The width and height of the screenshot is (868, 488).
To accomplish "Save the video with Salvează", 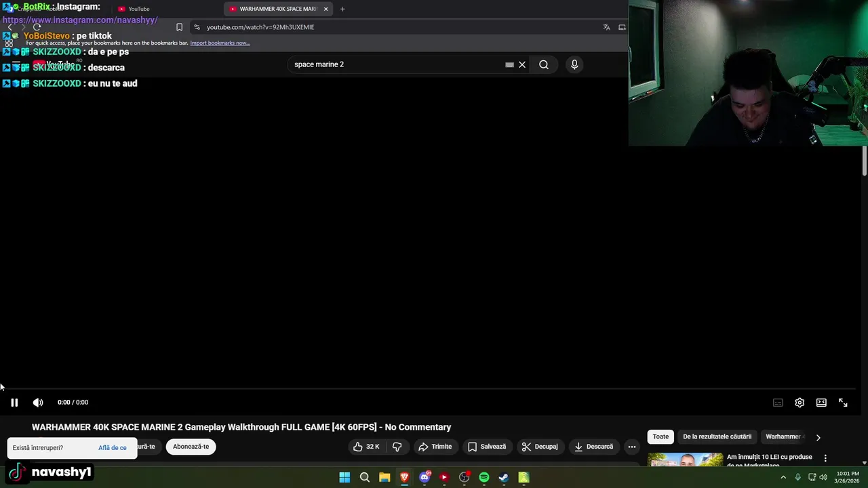I will (x=487, y=447).
